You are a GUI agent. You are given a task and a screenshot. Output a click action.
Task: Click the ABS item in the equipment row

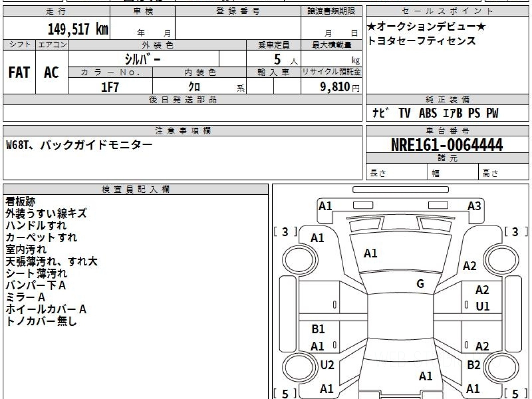pos(427,113)
